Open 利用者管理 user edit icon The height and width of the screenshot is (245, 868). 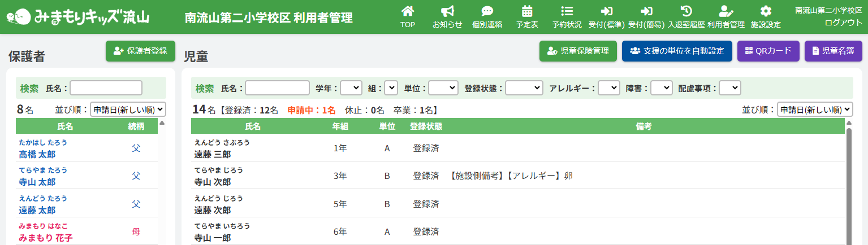[x=726, y=11]
